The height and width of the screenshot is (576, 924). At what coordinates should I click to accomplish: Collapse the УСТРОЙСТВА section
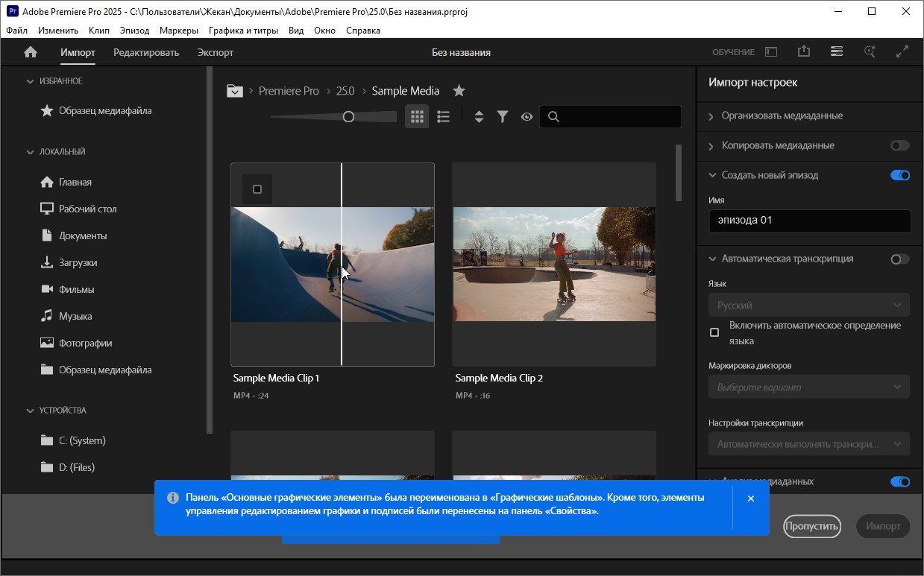tap(30, 410)
